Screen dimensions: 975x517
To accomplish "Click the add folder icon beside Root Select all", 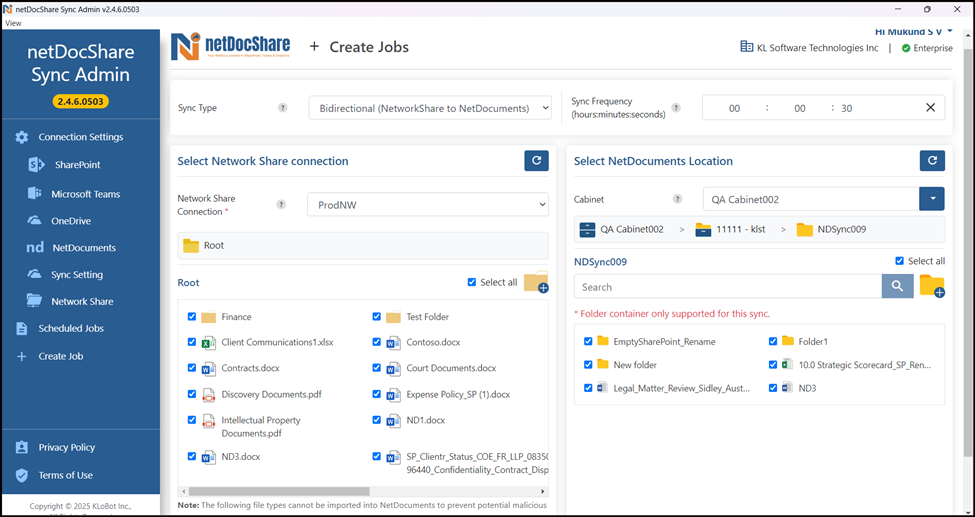I will 536,282.
